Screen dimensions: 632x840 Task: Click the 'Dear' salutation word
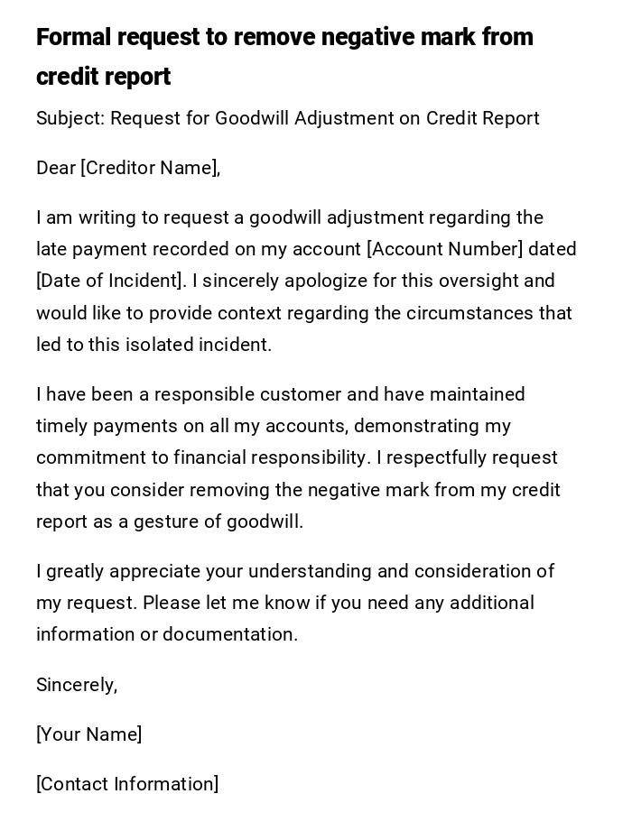tap(56, 168)
